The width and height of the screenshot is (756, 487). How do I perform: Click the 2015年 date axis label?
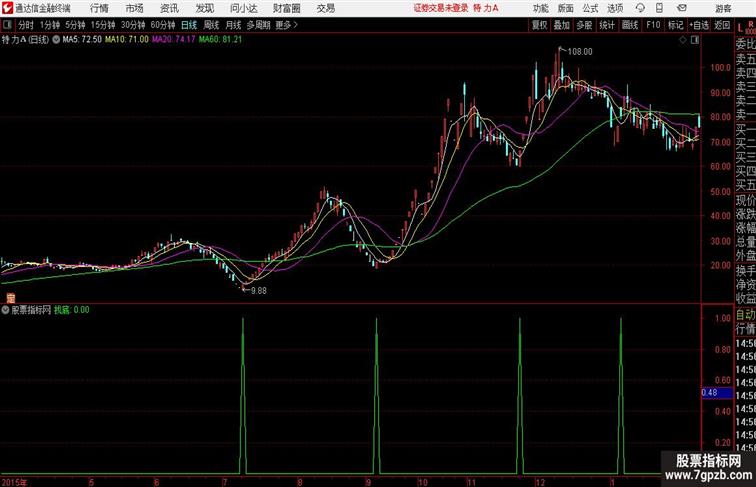[14, 482]
